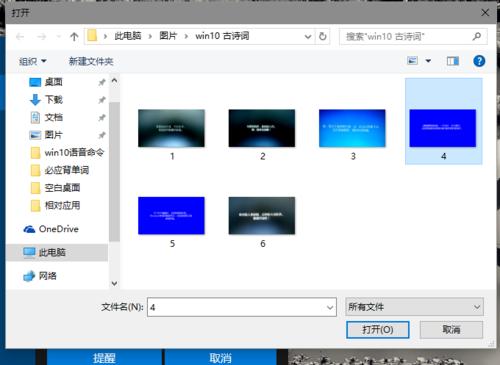Click sidebar scroll down arrow

[114, 284]
